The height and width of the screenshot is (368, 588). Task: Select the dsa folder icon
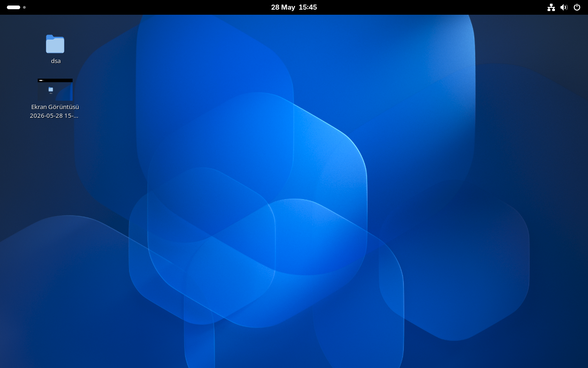(x=55, y=44)
